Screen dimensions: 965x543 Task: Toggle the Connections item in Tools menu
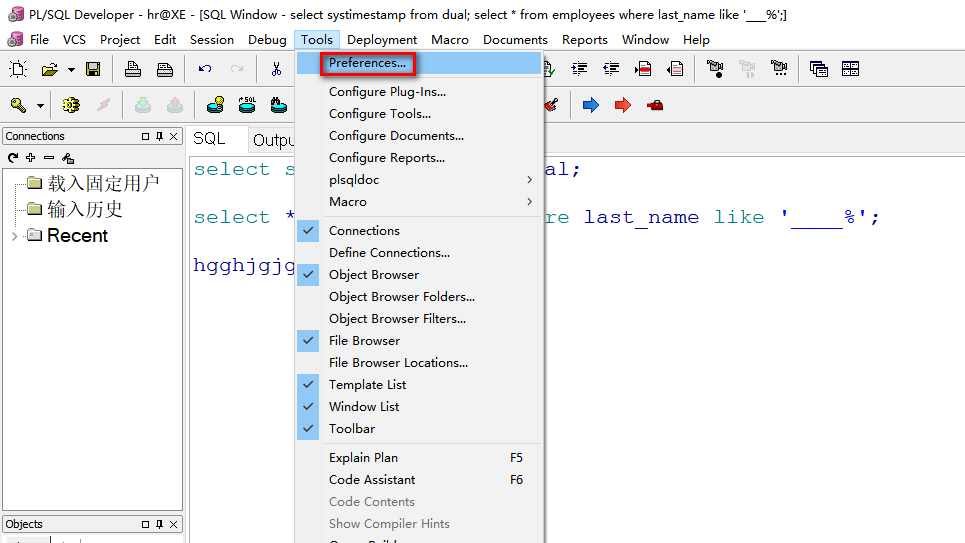click(418, 230)
